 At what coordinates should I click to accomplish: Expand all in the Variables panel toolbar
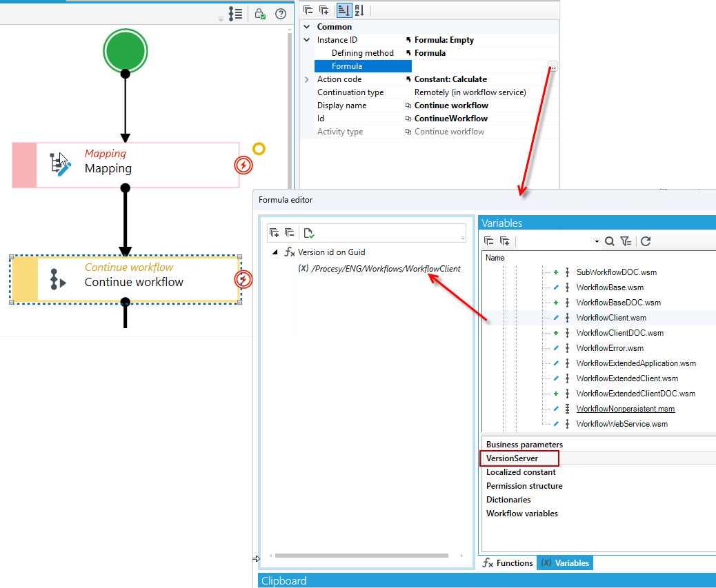[504, 241]
